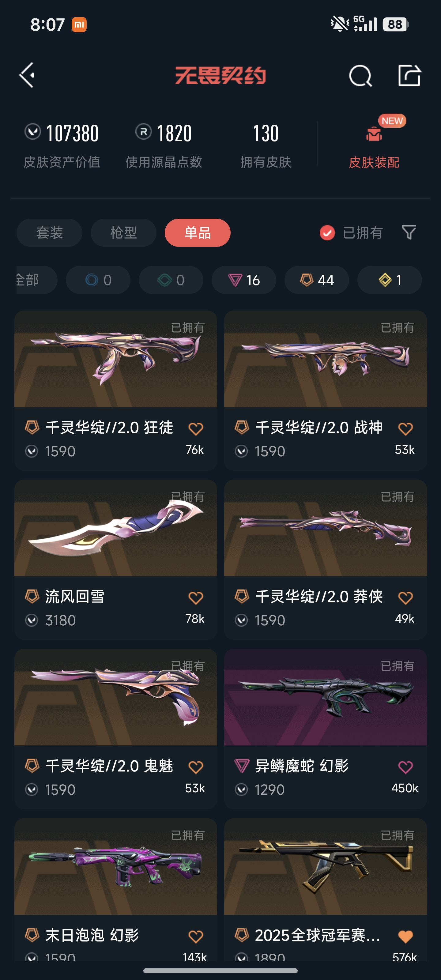The height and width of the screenshot is (980, 441).
Task: Select the blue circle tier filter
Action: tap(98, 280)
